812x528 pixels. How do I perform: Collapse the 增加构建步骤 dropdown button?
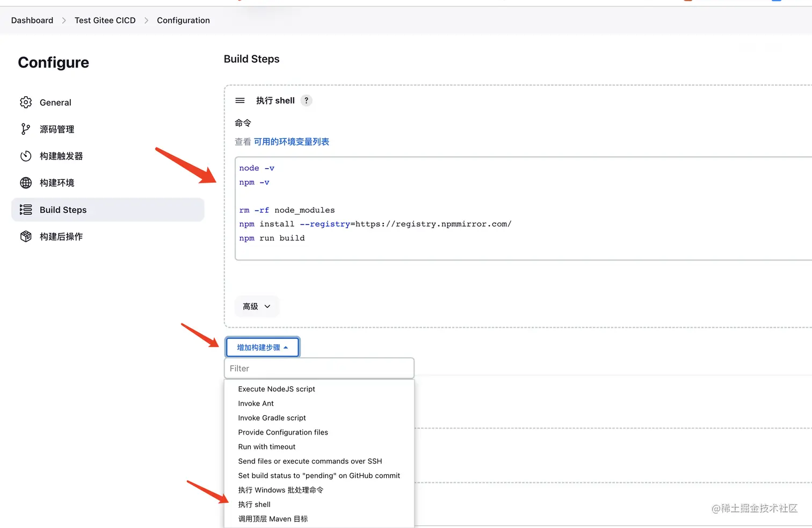pos(262,348)
